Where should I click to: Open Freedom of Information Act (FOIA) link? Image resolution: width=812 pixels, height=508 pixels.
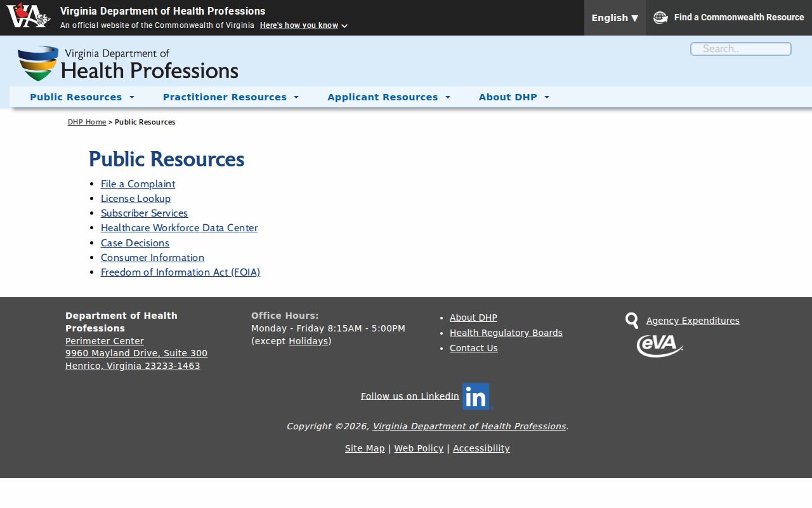point(180,272)
